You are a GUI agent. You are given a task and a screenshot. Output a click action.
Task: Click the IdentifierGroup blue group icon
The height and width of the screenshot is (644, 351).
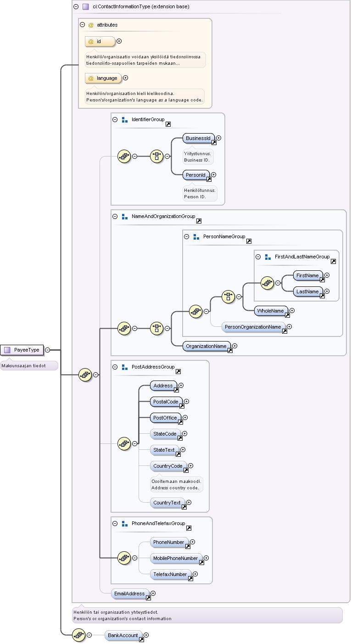pos(124,120)
